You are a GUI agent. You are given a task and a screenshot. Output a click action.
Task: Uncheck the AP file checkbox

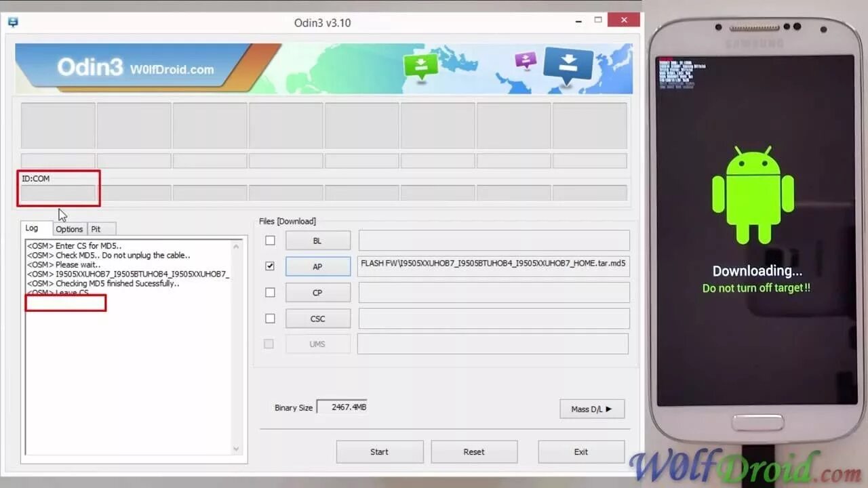270,266
